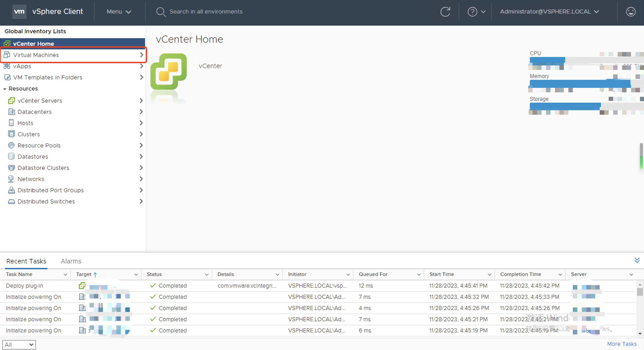Click the Memory usage bar
The image size is (644, 350).
[586, 83]
